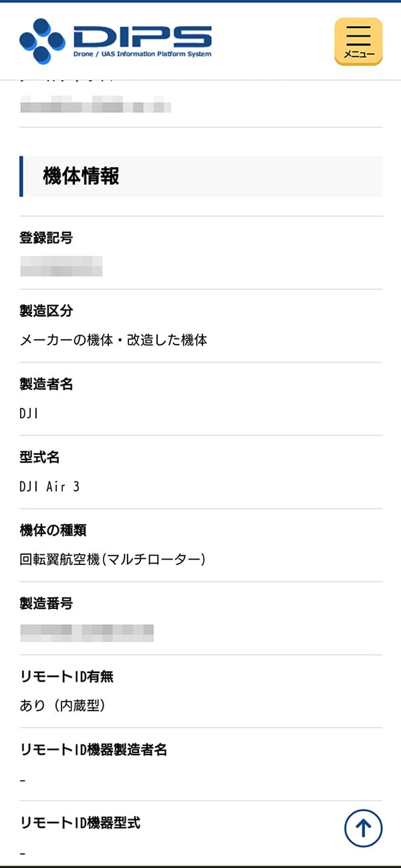This screenshot has width=401, height=868.
Task: Click the メーカーの機体・改造した機体 text
Action: (x=114, y=341)
